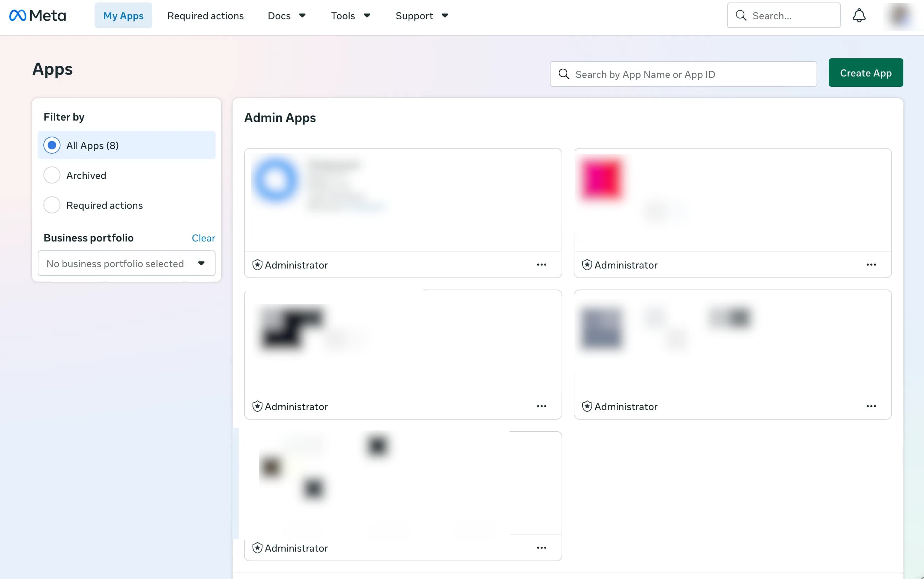Click the Create App button
The height and width of the screenshot is (579, 924).
click(865, 73)
